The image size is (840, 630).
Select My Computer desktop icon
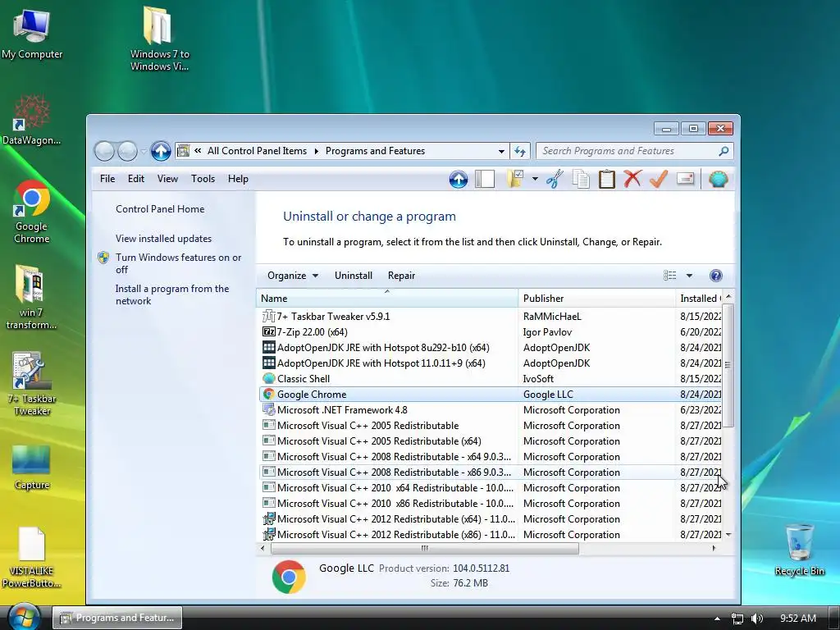pyautogui.click(x=32, y=34)
